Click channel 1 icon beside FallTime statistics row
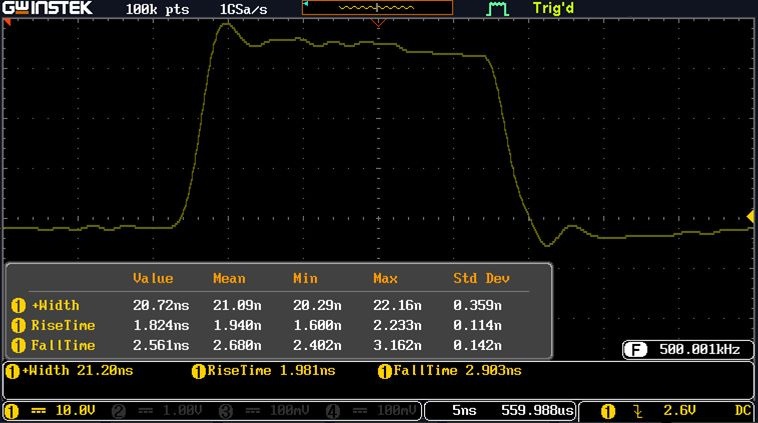This screenshot has height=423, width=758. pyautogui.click(x=18, y=345)
